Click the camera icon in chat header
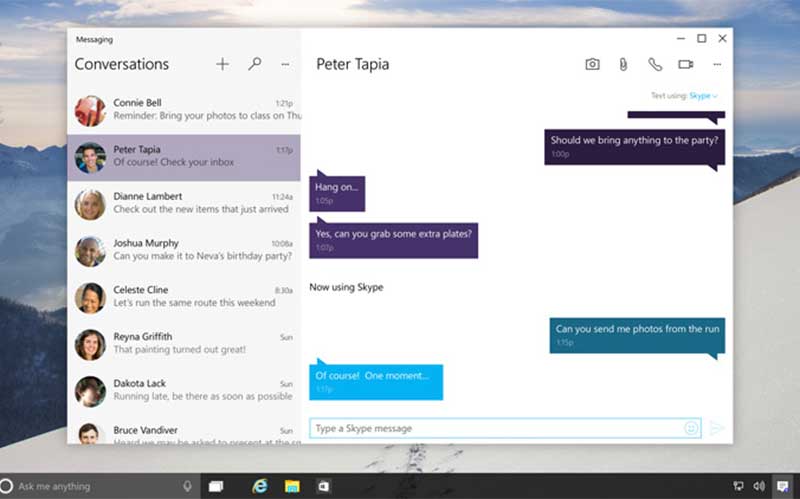Screen dimensions: 800x499 592,64
